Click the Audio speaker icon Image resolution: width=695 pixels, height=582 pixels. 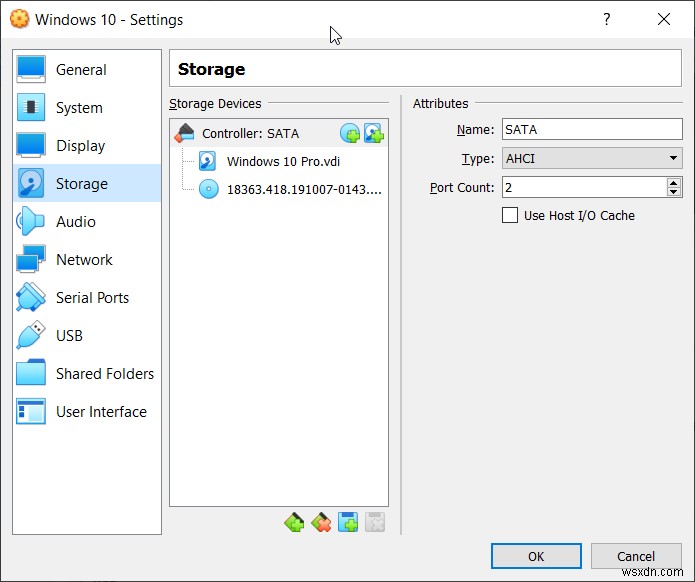pos(31,221)
